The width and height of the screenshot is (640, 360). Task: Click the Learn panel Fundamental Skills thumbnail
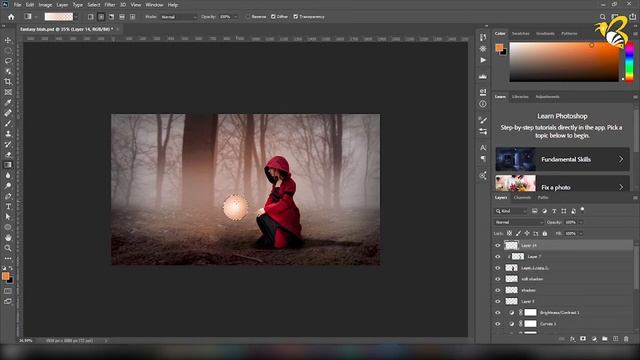click(516, 159)
